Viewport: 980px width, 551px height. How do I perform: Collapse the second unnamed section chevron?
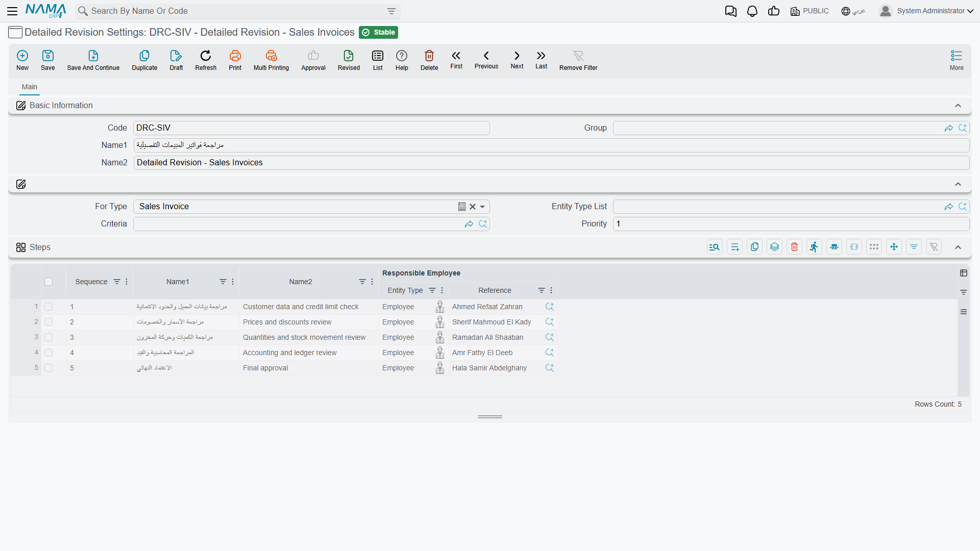click(x=958, y=184)
